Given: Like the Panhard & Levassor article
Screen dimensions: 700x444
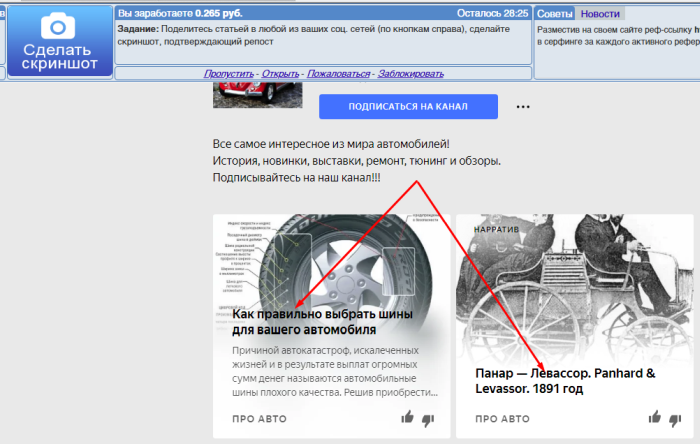Looking at the screenshot, I should tap(655, 418).
